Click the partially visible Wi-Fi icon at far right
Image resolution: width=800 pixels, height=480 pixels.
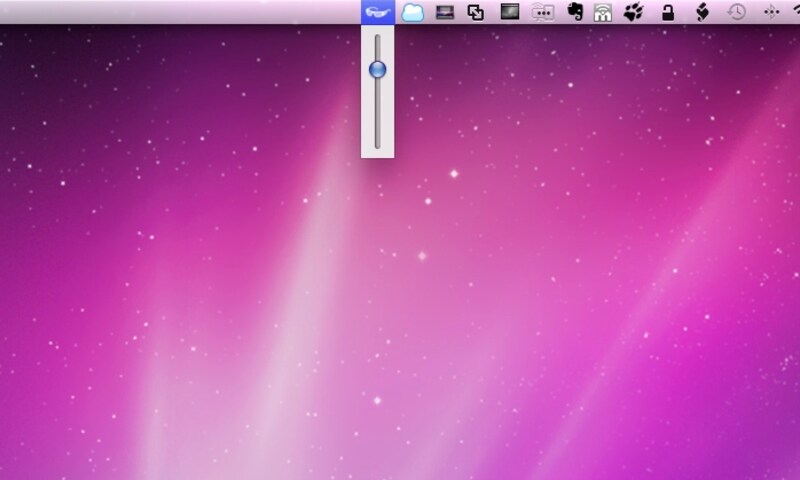point(795,13)
